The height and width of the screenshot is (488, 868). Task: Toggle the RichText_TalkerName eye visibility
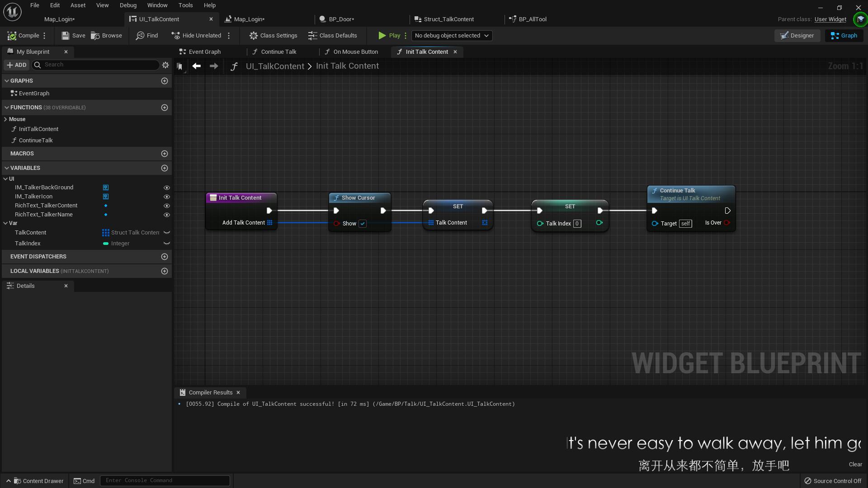[x=166, y=215]
